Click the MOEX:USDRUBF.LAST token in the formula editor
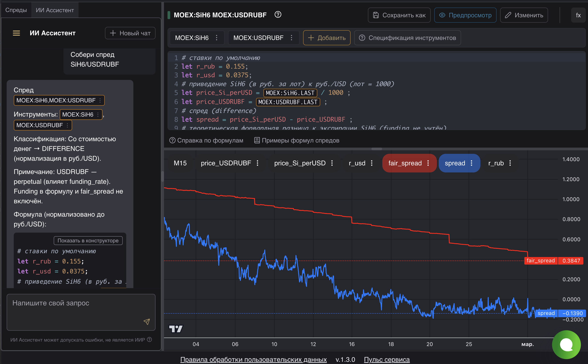Viewport: 588px width, 364px height. pyautogui.click(x=288, y=102)
